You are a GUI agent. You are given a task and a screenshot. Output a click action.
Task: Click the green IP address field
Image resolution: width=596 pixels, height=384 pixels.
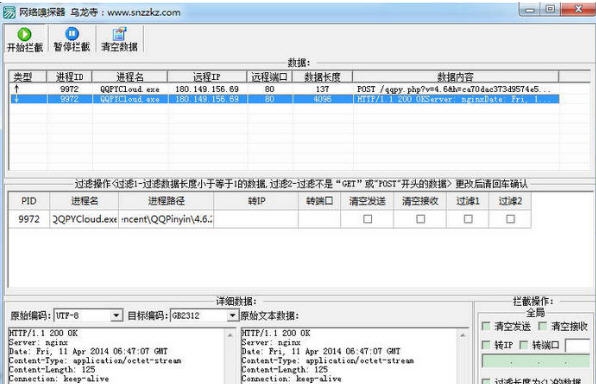click(536, 361)
